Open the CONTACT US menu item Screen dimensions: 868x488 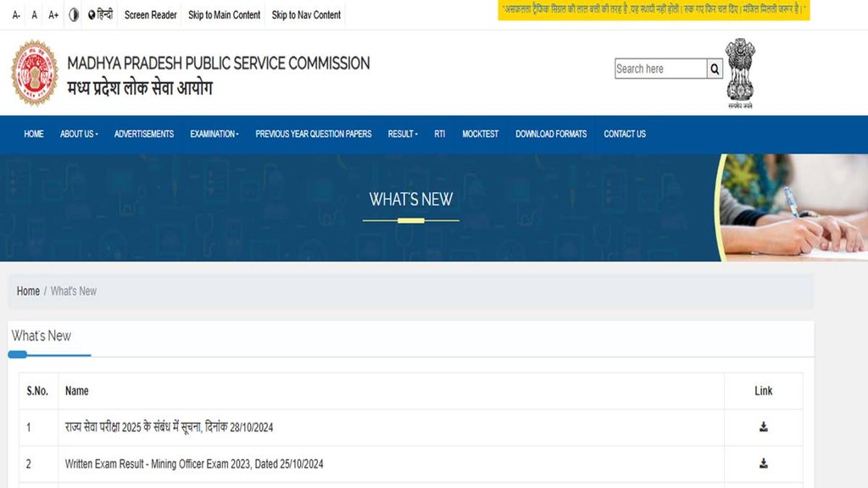pos(625,134)
